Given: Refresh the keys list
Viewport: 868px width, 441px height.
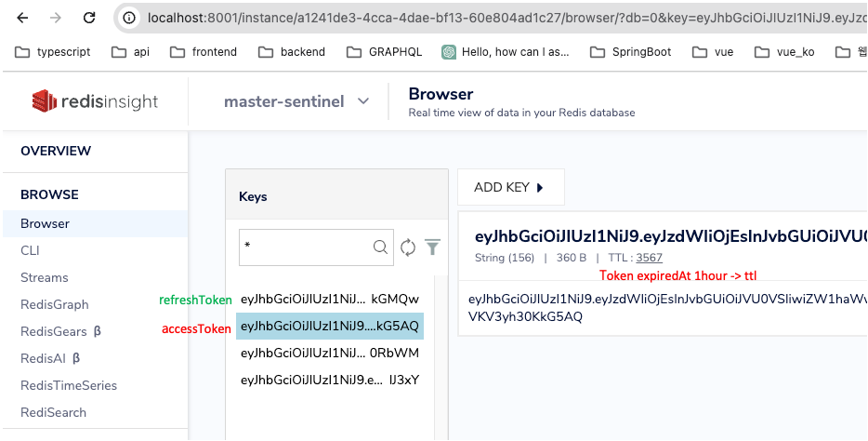Looking at the screenshot, I should coord(408,247).
